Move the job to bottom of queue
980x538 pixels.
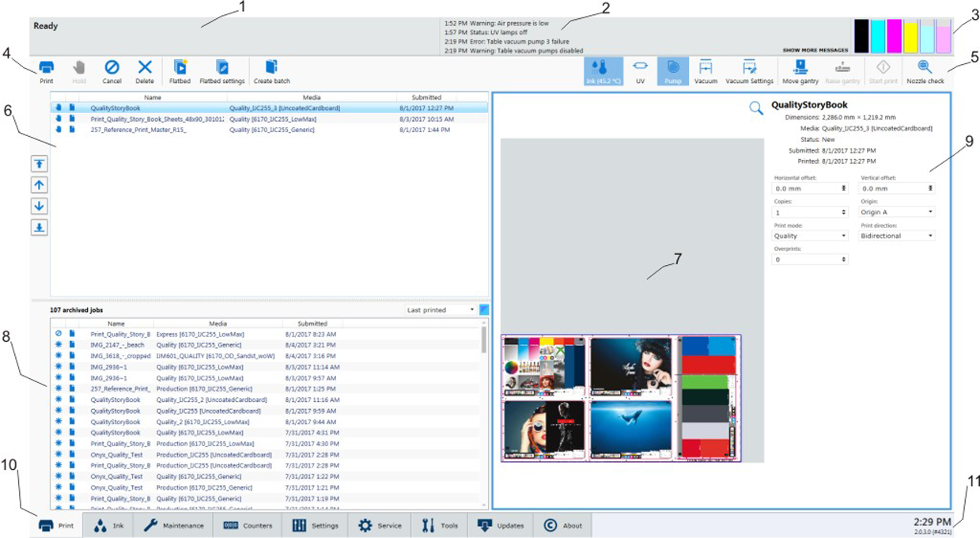(x=40, y=228)
